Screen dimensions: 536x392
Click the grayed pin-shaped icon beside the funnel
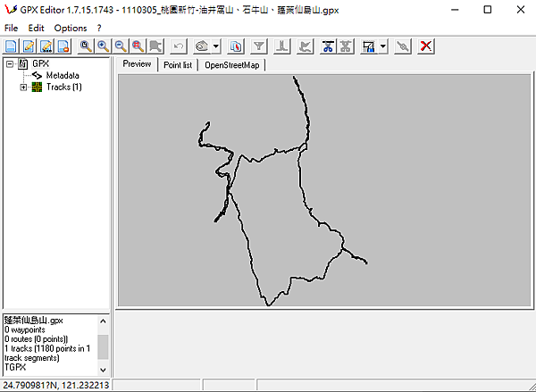point(282,46)
